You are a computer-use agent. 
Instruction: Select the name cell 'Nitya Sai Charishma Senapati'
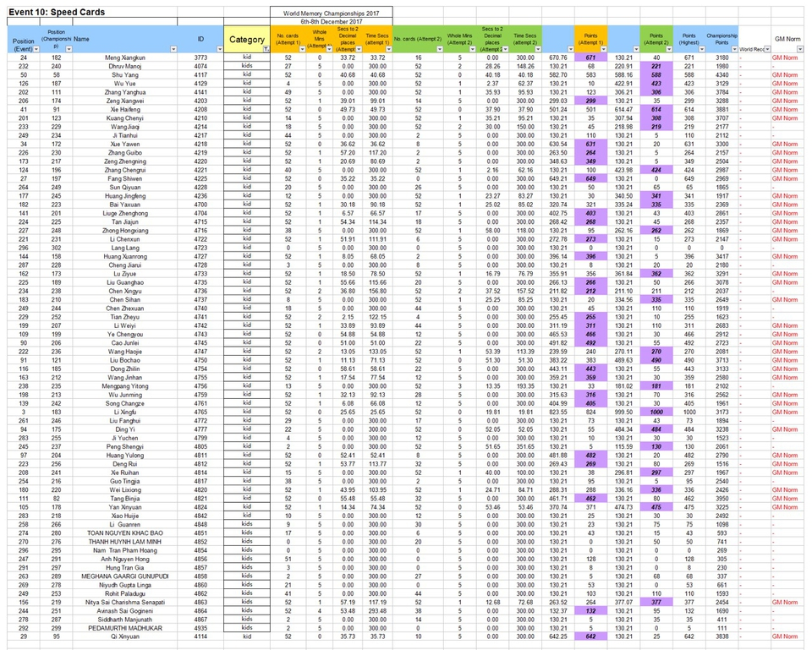125,603
